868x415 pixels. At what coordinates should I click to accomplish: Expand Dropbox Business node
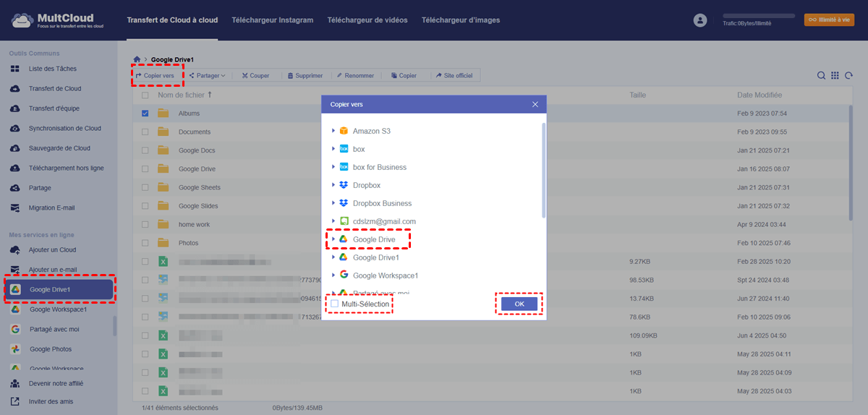(x=333, y=203)
